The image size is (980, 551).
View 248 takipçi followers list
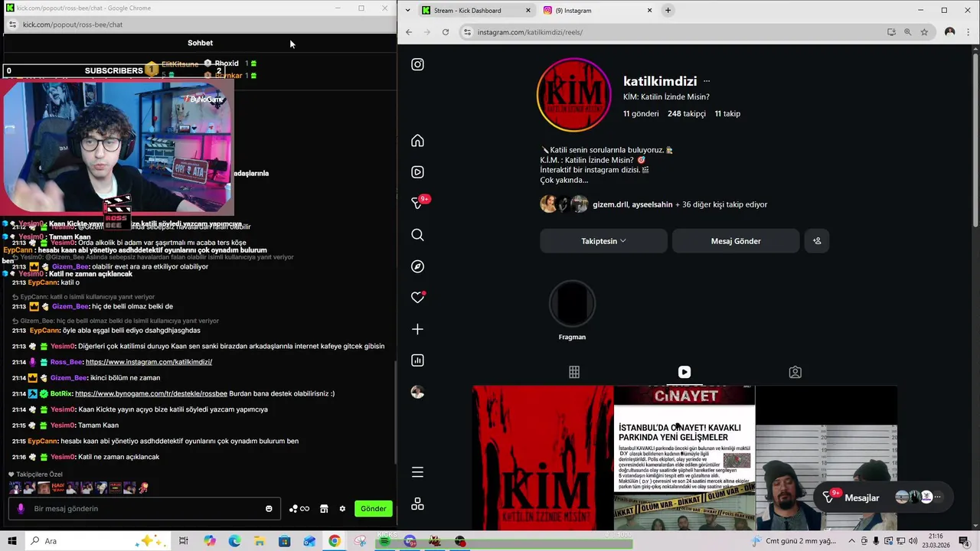tap(687, 113)
